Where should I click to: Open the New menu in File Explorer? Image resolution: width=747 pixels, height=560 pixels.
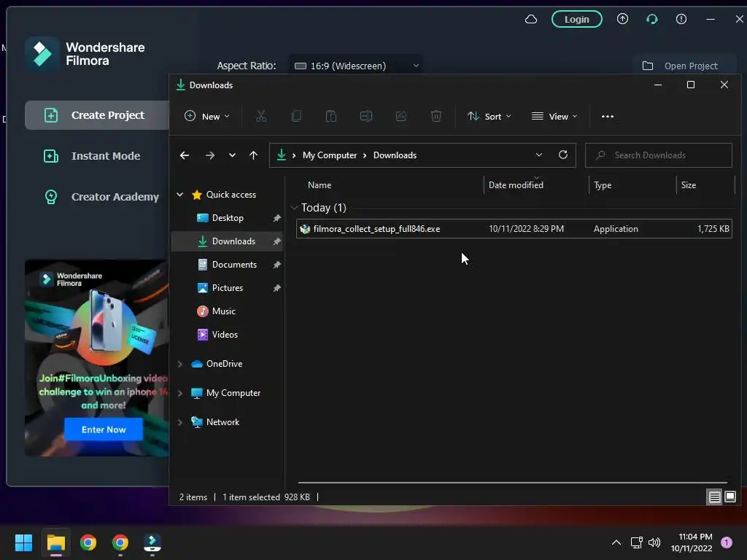pos(206,116)
